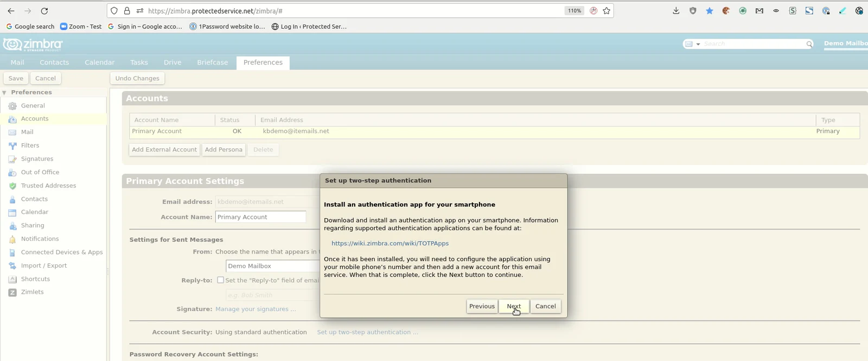Open the Google search bookmark
The width and height of the screenshot is (868, 361).
click(30, 27)
